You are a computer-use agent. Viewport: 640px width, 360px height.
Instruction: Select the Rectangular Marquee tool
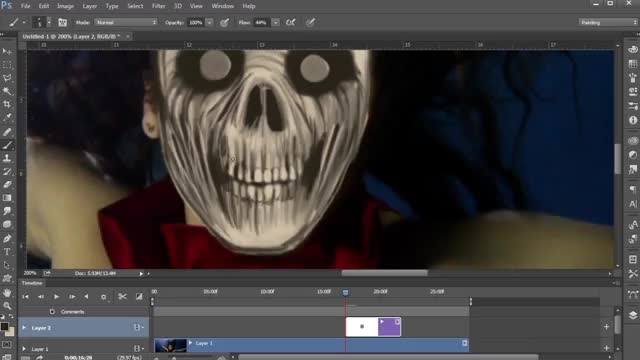7,65
